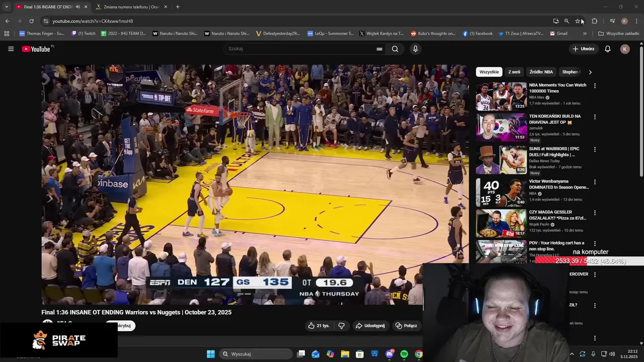
Task: Open the Gmail bookmark
Action: 558,34
